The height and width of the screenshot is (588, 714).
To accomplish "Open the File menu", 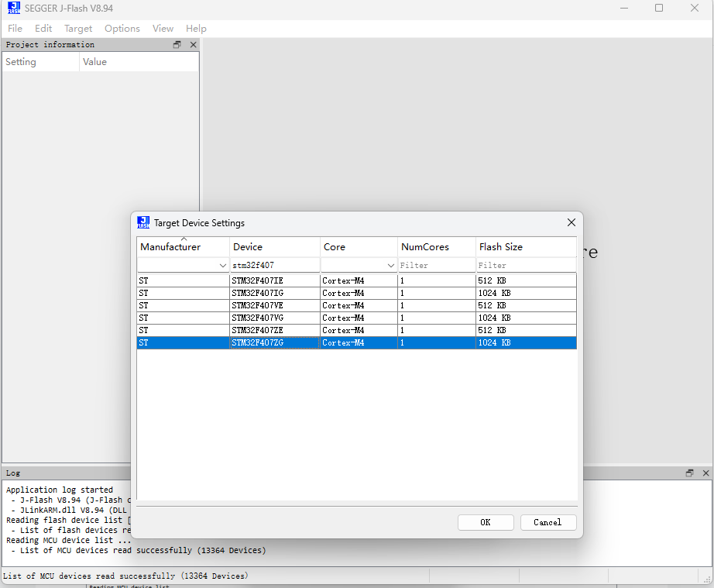I will (x=15, y=28).
